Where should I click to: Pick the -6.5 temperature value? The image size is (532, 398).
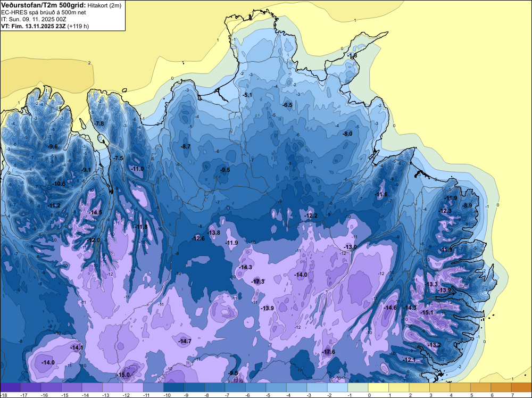[287, 105]
